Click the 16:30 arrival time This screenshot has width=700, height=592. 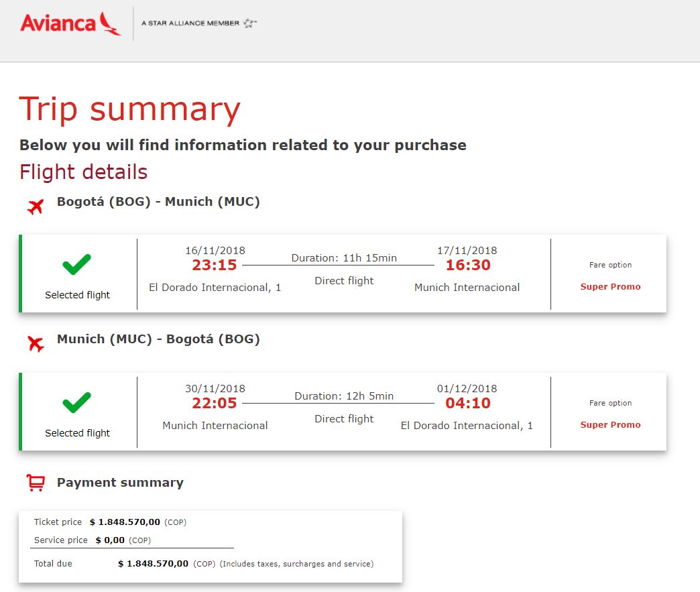coord(468,265)
